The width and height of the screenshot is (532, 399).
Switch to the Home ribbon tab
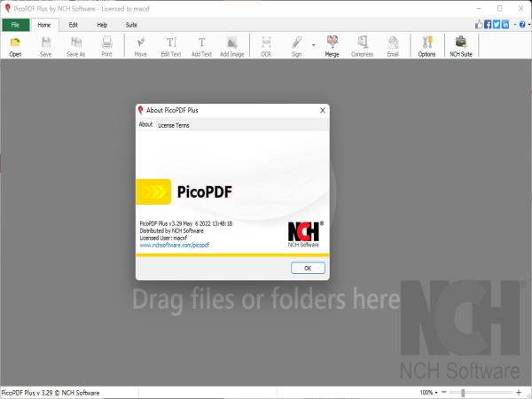coord(44,25)
